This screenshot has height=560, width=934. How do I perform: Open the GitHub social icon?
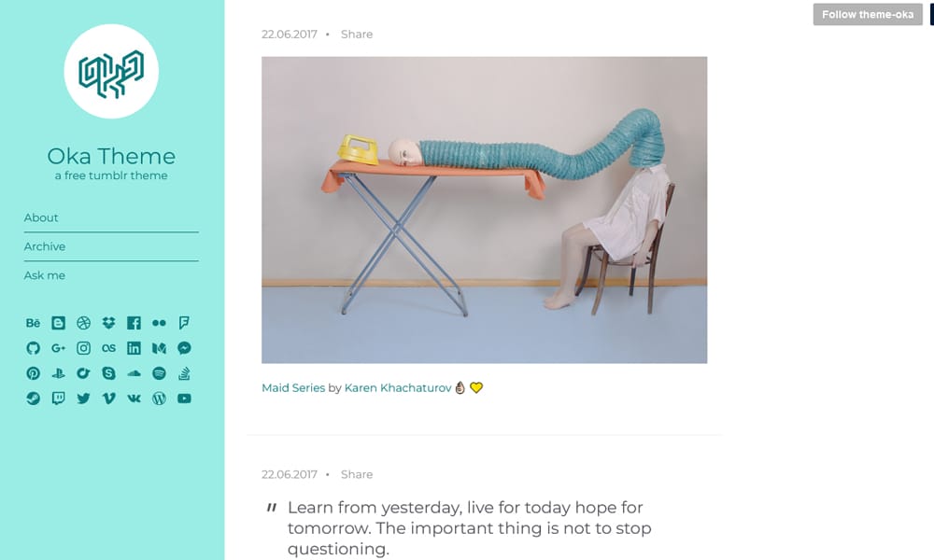33,348
